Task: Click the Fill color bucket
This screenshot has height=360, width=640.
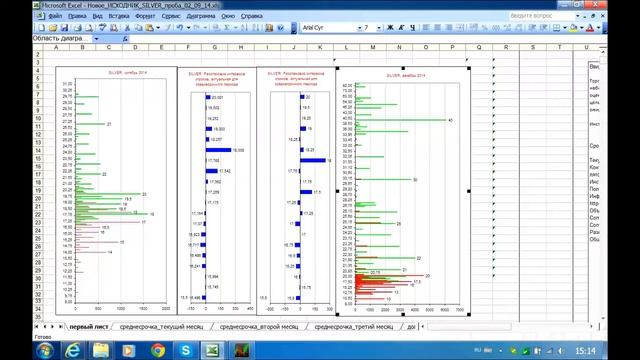Action: click(x=574, y=27)
